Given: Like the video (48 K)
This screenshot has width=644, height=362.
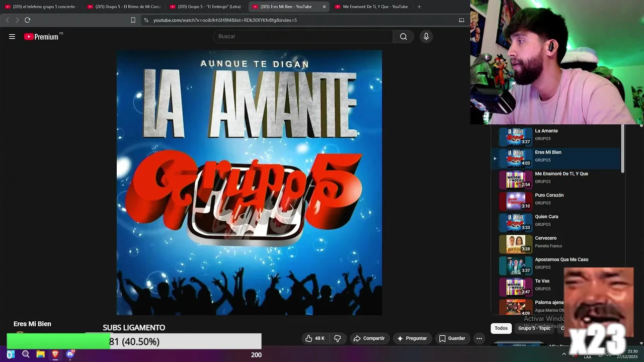Looking at the screenshot, I should tap(315, 338).
